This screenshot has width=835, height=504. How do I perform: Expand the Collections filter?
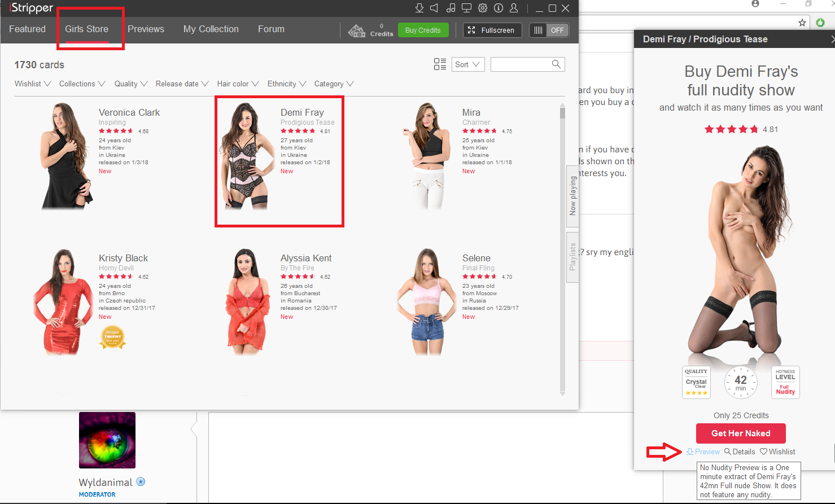(82, 84)
